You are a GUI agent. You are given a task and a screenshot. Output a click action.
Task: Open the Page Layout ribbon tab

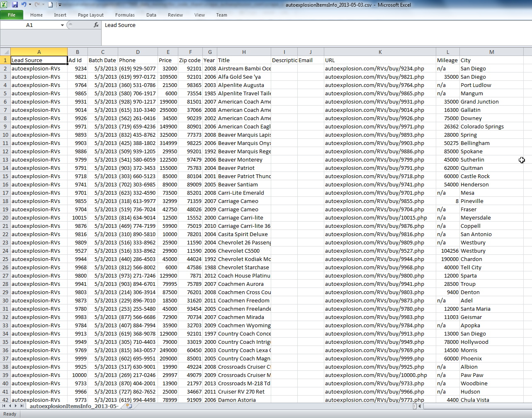91,15
